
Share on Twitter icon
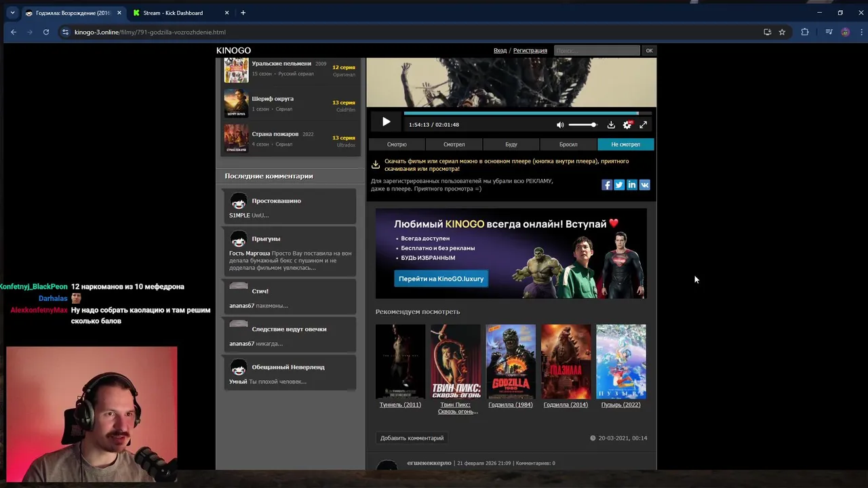click(619, 185)
